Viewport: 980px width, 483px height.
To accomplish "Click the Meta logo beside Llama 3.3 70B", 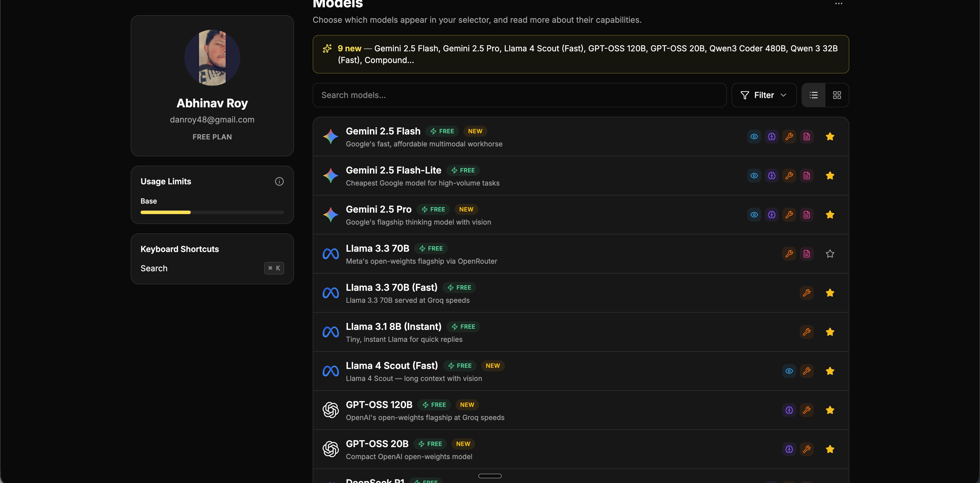I will click(x=330, y=254).
